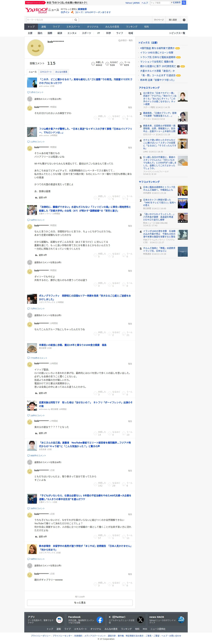Click the video icon next to 橋から信濃川に落下

pos(178,66)
